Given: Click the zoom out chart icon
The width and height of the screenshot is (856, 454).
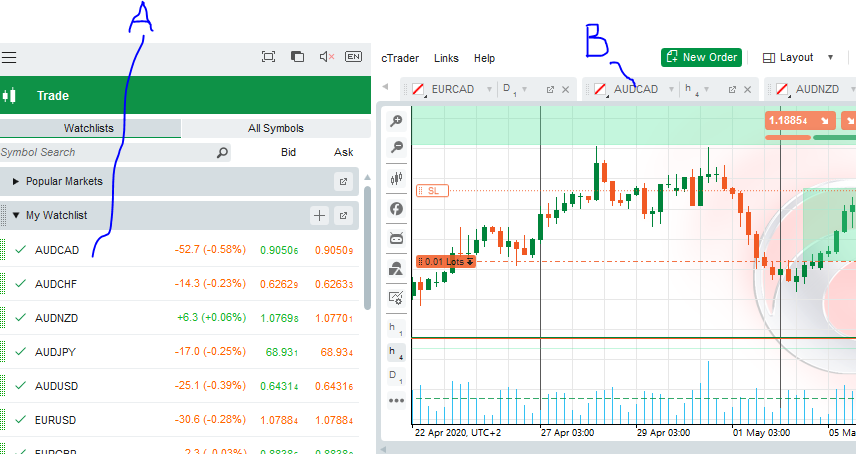Looking at the screenshot, I should [x=396, y=148].
